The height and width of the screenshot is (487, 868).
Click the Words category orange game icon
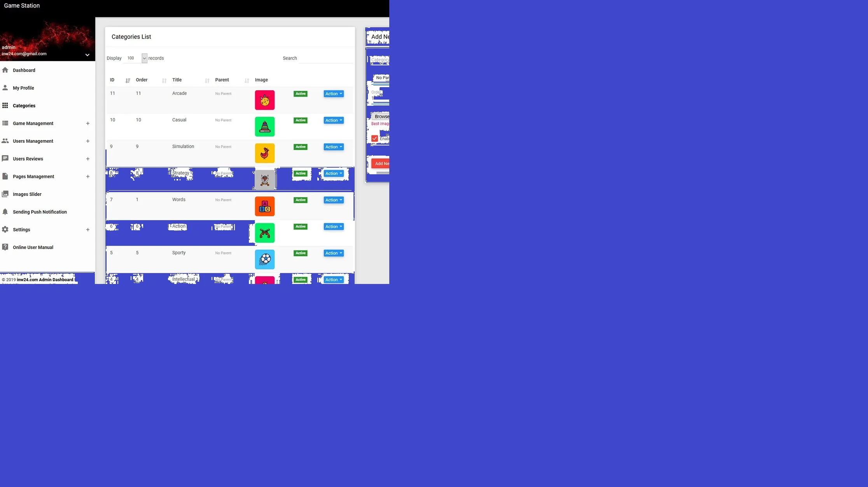(264, 206)
